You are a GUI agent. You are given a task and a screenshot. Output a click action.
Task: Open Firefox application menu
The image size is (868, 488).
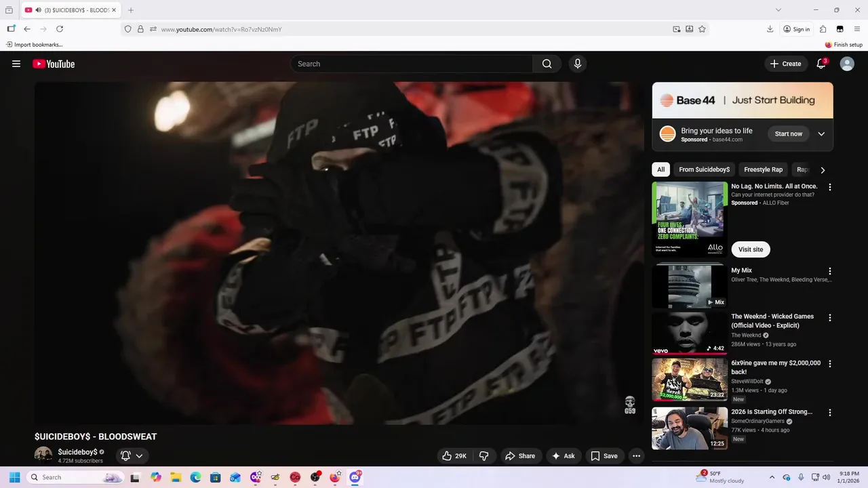856,29
